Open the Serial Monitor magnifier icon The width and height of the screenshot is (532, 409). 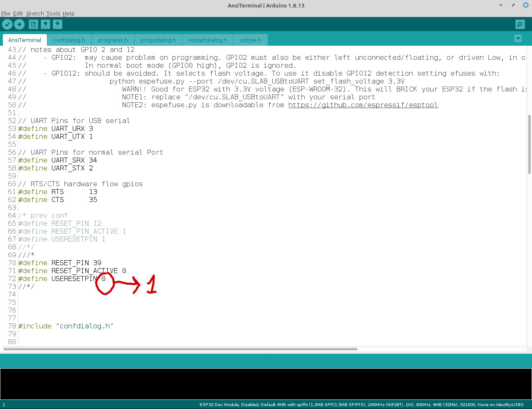[520, 25]
